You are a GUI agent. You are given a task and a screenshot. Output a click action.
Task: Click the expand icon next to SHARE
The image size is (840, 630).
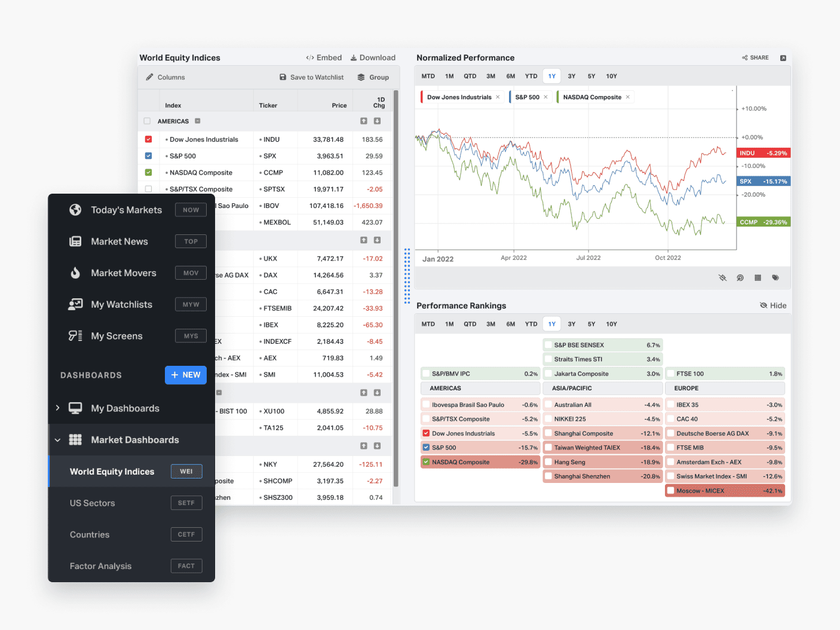coord(783,58)
